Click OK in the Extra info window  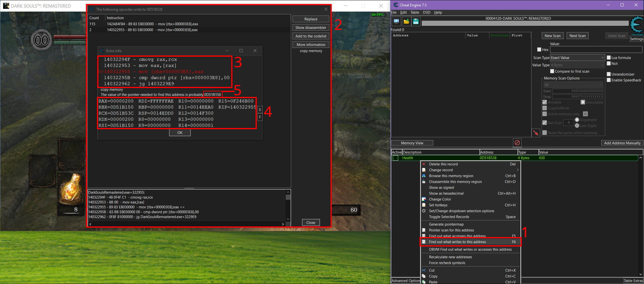(180, 133)
